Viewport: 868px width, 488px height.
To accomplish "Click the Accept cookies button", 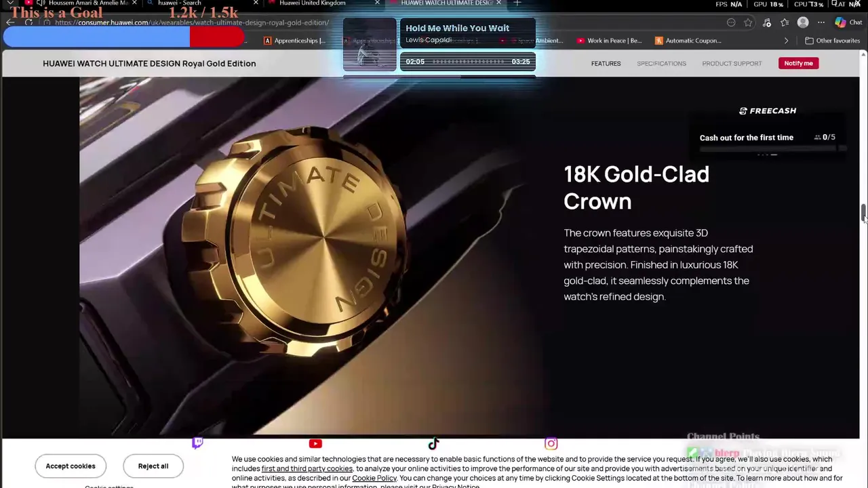I will (x=71, y=466).
